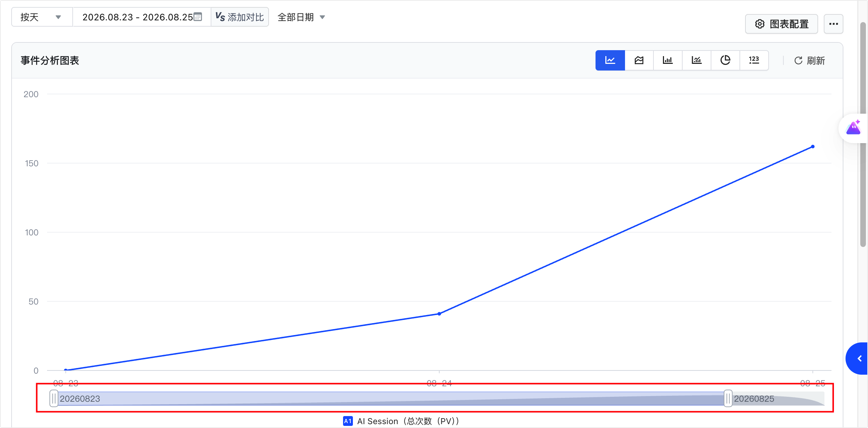Click the 08-24 data point
This screenshot has height=428, width=868.
pyautogui.click(x=439, y=314)
